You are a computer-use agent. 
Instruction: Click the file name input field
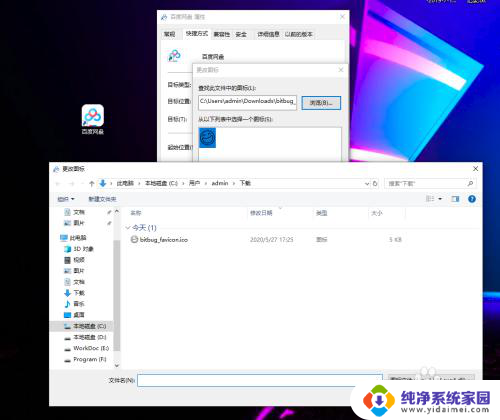click(260, 380)
